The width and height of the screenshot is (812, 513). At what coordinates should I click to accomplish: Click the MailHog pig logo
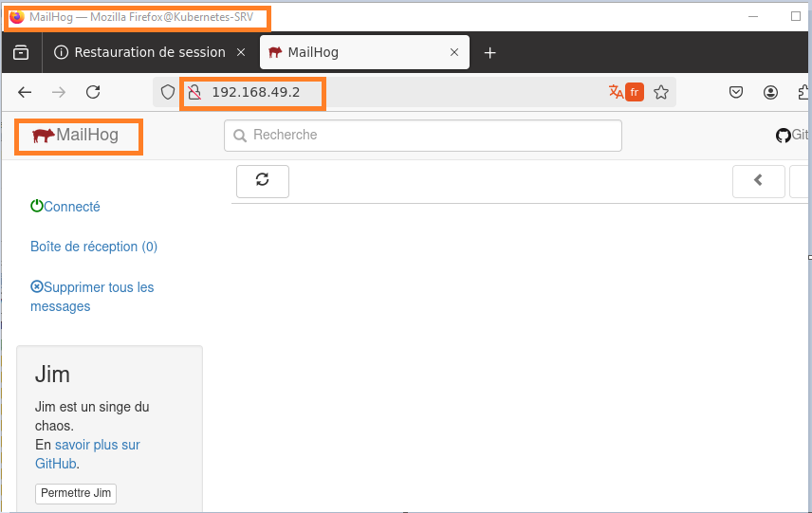[44, 136]
